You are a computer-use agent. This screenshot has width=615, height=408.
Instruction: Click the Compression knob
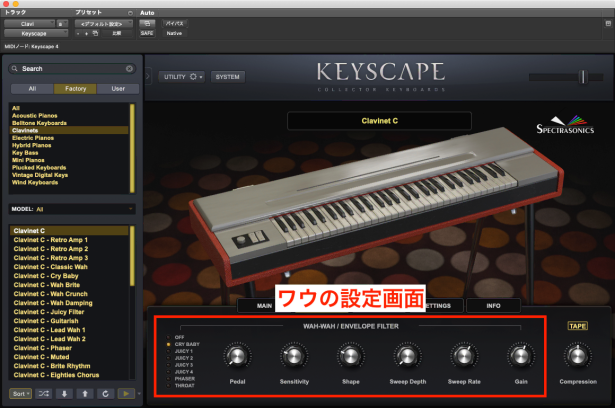pos(577,356)
